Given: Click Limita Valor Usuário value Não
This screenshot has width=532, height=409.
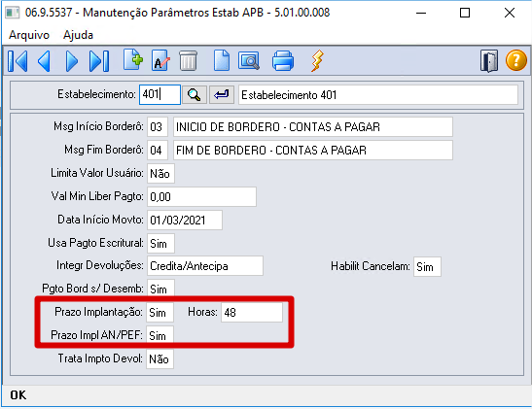Looking at the screenshot, I should tap(160, 174).
